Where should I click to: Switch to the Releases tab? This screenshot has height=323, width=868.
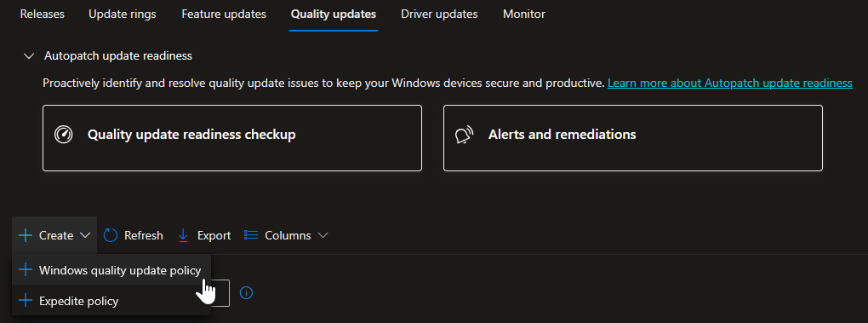[x=43, y=14]
